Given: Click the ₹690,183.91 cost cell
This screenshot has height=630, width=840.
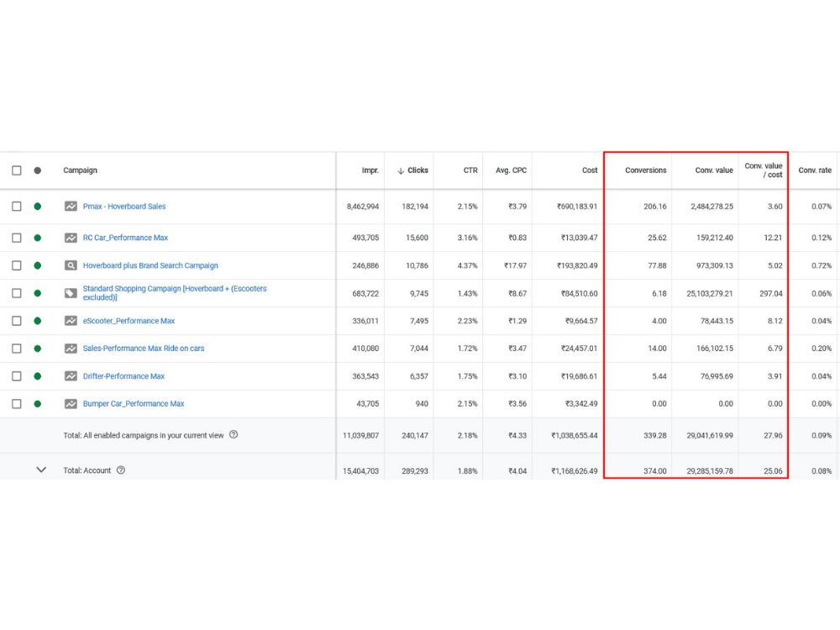Looking at the screenshot, I should tap(577, 207).
